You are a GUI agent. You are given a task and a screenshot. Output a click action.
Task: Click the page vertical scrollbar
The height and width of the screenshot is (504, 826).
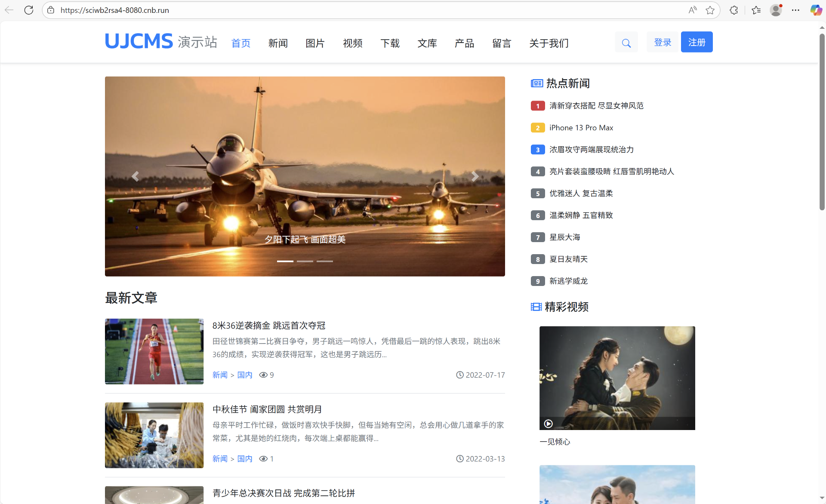point(822,122)
